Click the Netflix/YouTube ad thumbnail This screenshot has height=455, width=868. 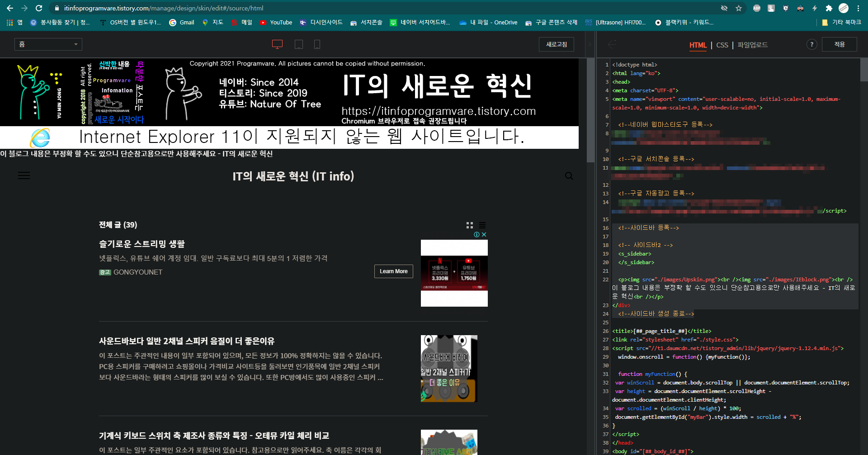tap(454, 273)
